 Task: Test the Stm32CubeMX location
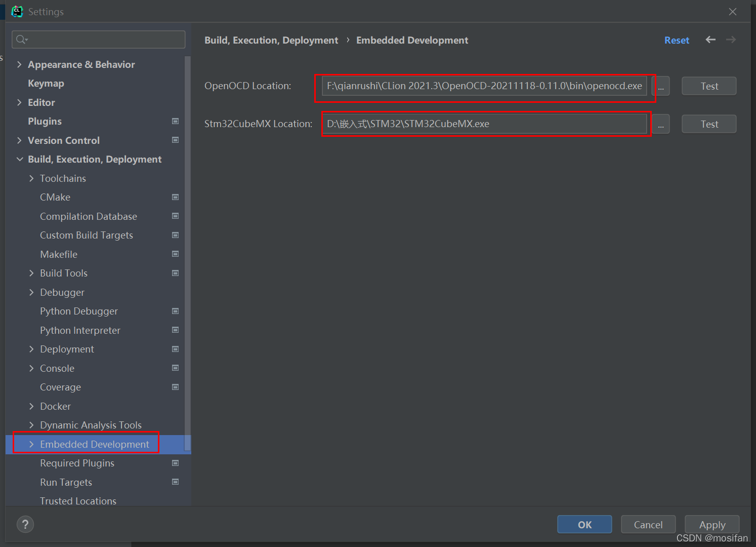(709, 124)
